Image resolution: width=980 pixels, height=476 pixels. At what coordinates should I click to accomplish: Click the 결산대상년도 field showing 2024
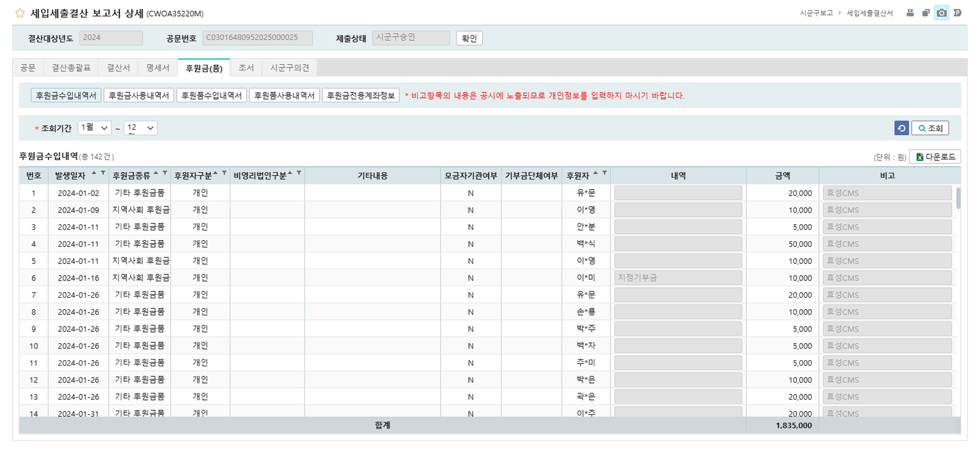click(111, 38)
